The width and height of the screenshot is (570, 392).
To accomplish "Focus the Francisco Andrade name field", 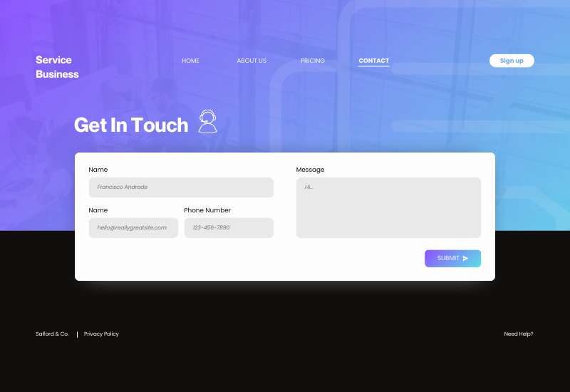I will [x=181, y=187].
